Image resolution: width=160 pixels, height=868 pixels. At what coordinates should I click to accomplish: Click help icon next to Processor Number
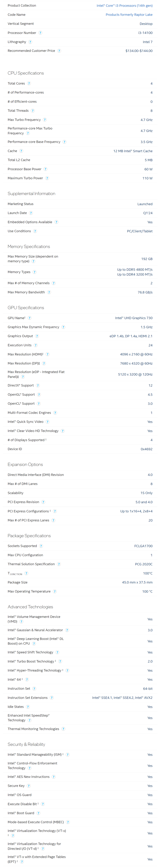point(40,33)
